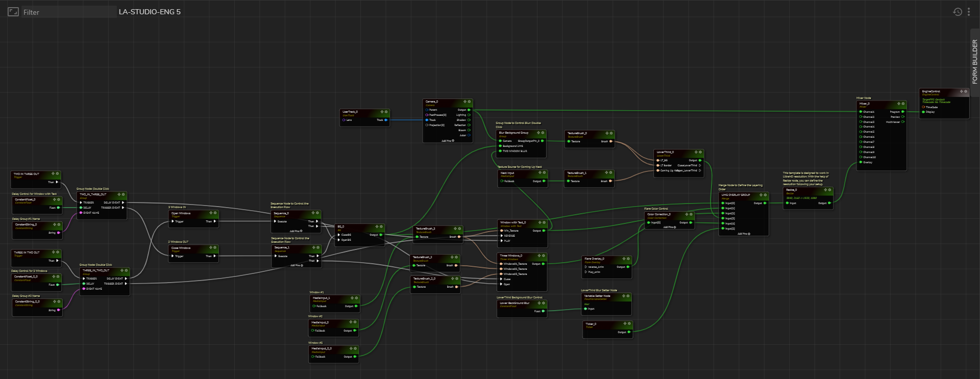Screen dimensions: 980x379
Task: Click Channel1 input pin on Mixer_0
Action: pyautogui.click(x=861, y=112)
